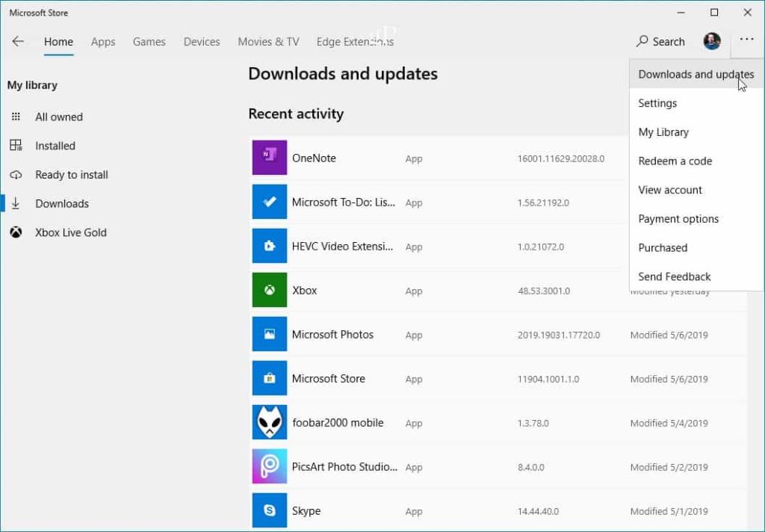Click the Microsoft Photos name
Screen dimensions: 765x532
coord(332,334)
